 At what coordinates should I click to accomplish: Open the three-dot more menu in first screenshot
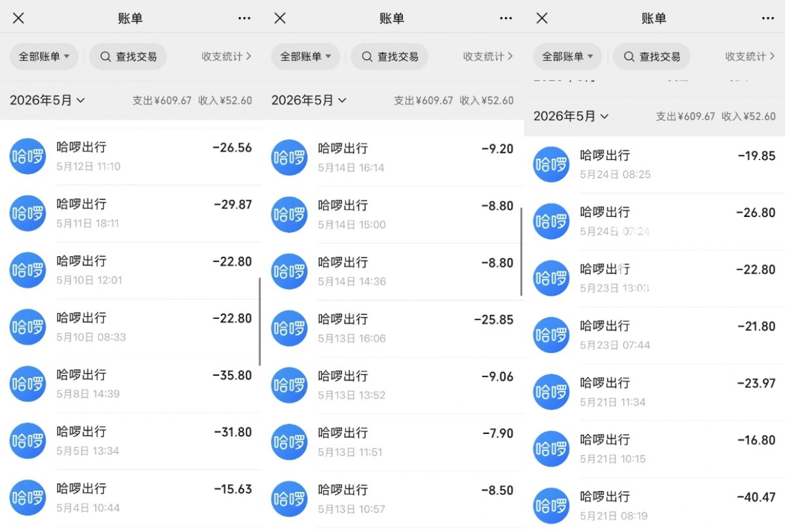coord(244,18)
